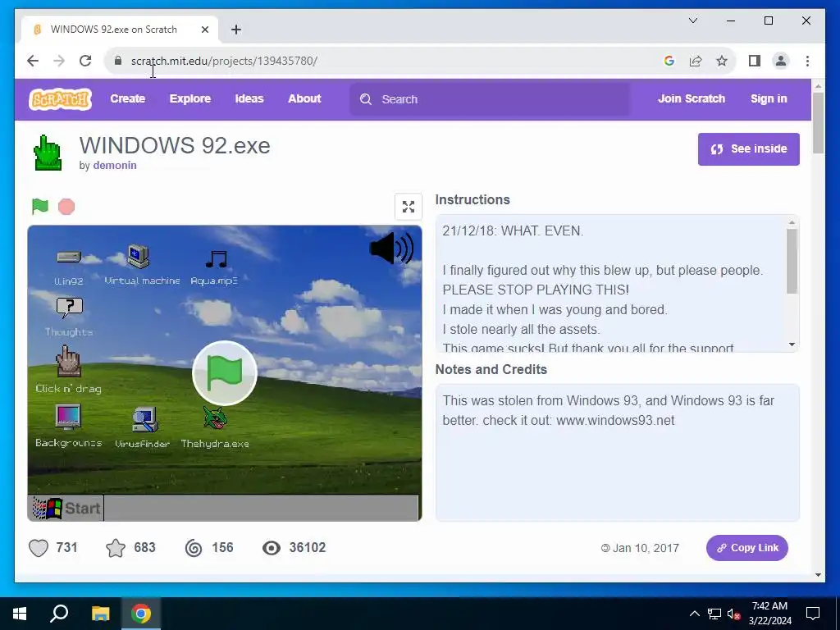Open the Aqua.mp3 music icon
This screenshot has width=840, height=630.
point(214,267)
